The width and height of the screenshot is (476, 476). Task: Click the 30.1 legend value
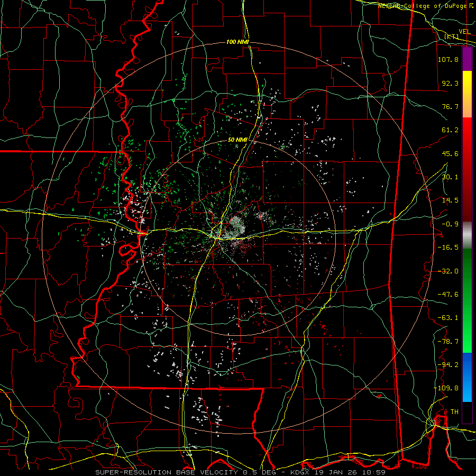pos(450,177)
